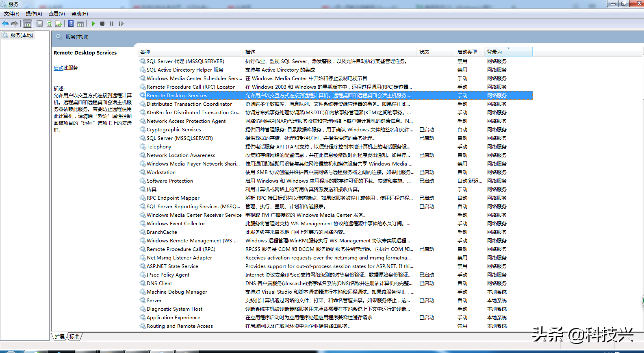Sort by the 启动类型 column header
Image resolution: width=644 pixels, height=353 pixels.
click(x=470, y=52)
